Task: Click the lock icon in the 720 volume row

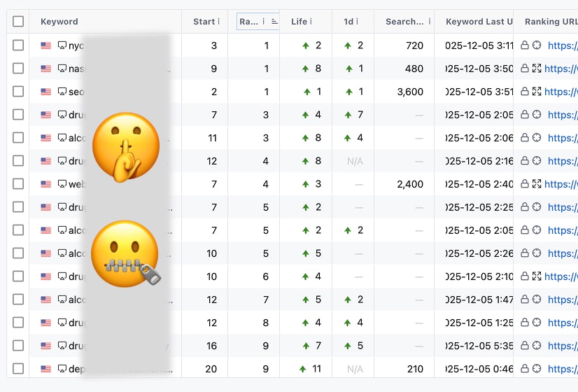Action: click(x=525, y=45)
